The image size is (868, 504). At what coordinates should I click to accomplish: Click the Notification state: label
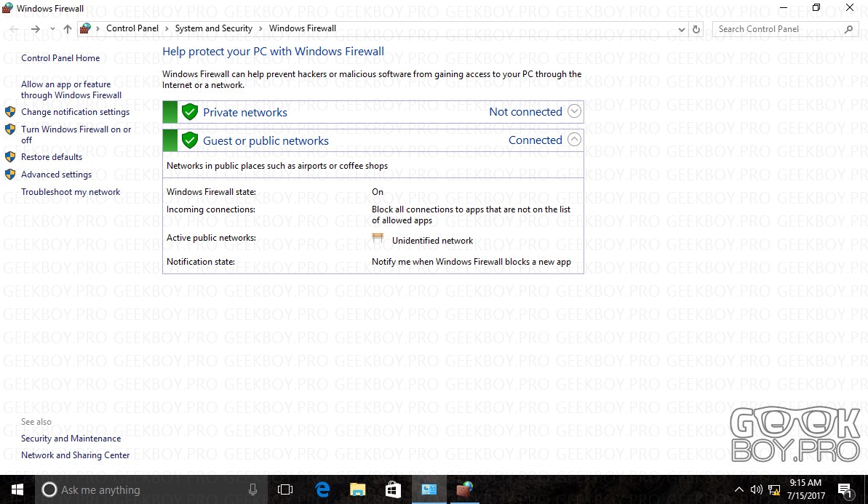click(201, 262)
